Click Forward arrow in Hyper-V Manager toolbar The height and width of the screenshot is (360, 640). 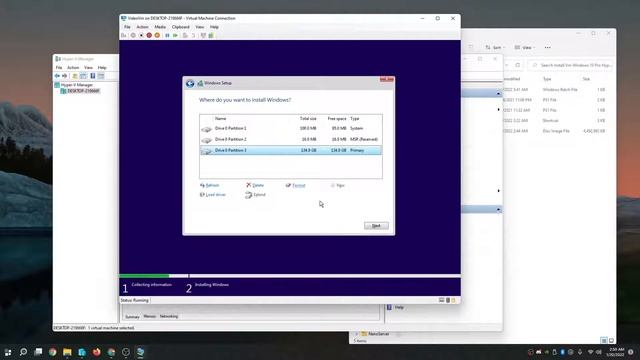coord(64,76)
